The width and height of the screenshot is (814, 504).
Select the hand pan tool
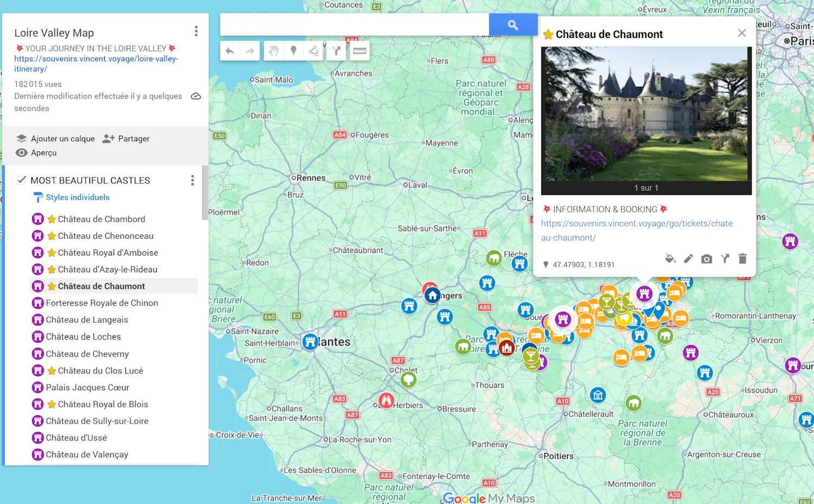pos(274,50)
